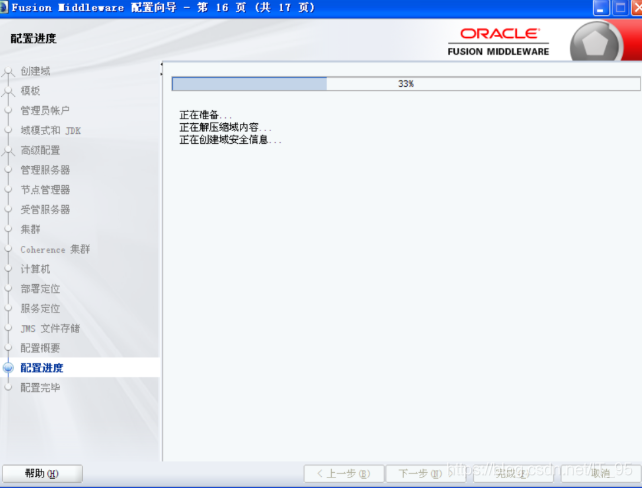642x488 pixels.
Task: Click the Oracle Fusion Middleware logo
Action: coord(498,42)
